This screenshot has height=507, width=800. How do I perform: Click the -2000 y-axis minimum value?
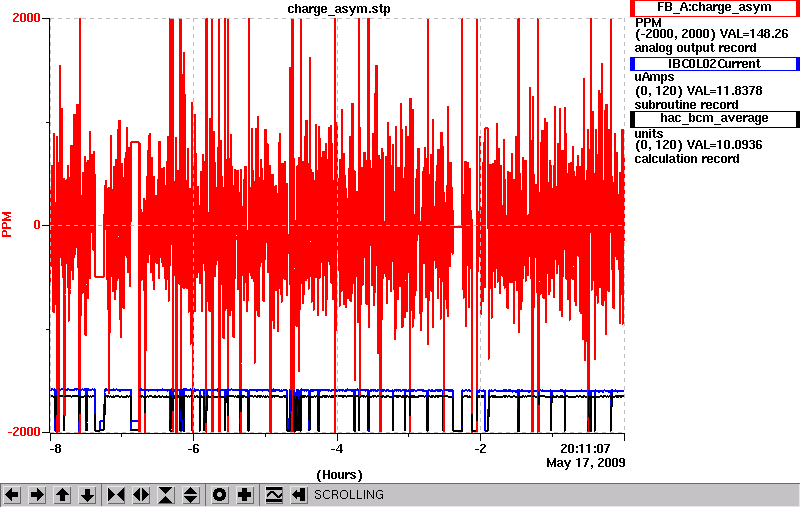click(23, 432)
